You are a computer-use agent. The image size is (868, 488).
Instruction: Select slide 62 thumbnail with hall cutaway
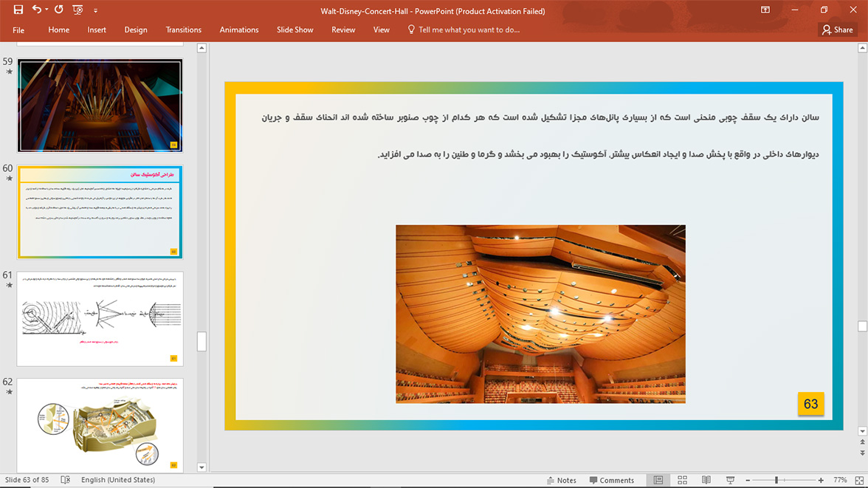tap(100, 425)
